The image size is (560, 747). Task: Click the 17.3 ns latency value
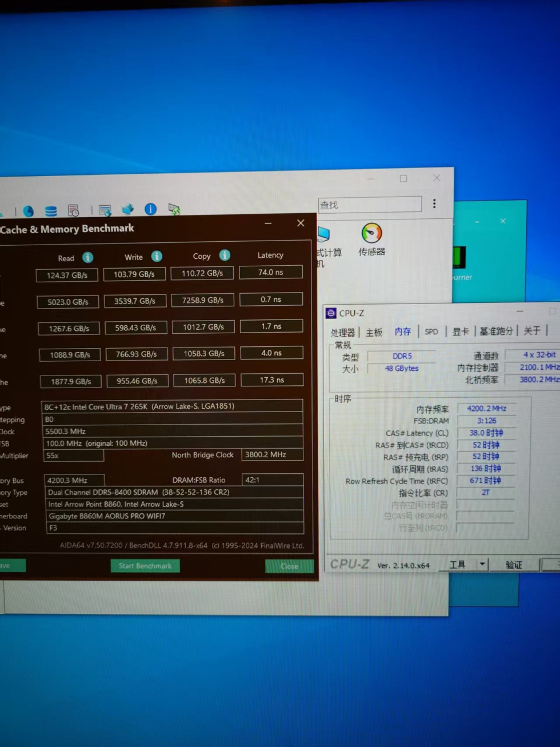click(272, 380)
